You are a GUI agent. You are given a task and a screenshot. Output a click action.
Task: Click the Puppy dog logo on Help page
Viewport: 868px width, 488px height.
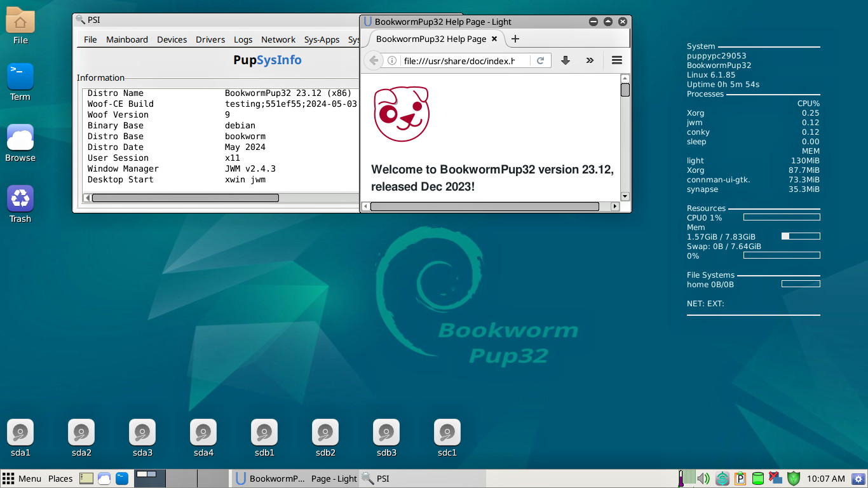[x=402, y=114]
